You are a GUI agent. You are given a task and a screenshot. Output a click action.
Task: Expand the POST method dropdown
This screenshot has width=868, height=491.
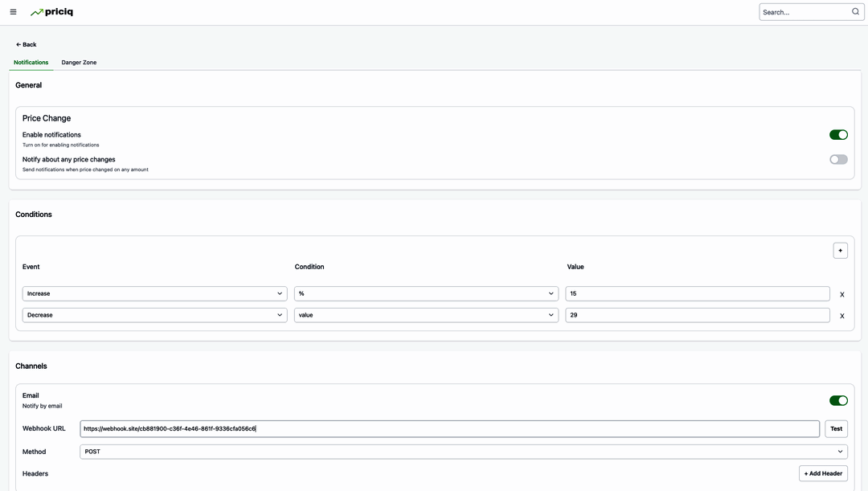click(464, 452)
